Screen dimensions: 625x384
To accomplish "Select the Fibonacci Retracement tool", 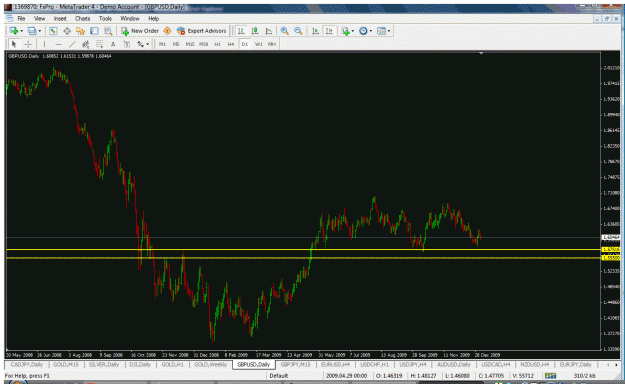I will 99,44.
